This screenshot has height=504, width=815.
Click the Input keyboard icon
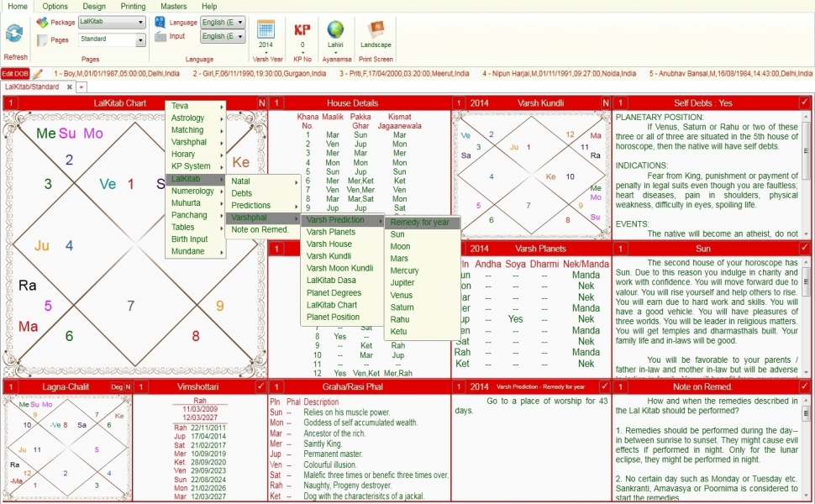tap(160, 36)
